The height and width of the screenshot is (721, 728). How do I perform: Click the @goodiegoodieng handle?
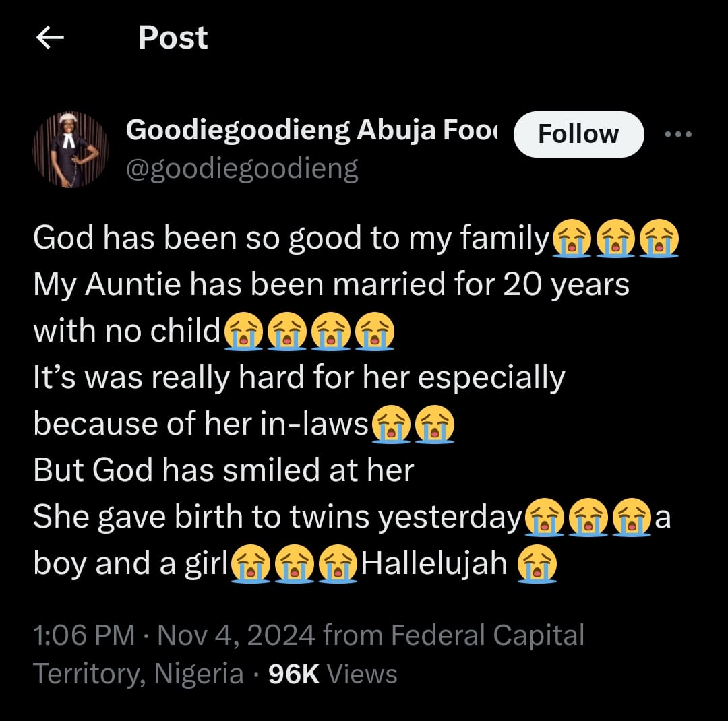pos(242,168)
